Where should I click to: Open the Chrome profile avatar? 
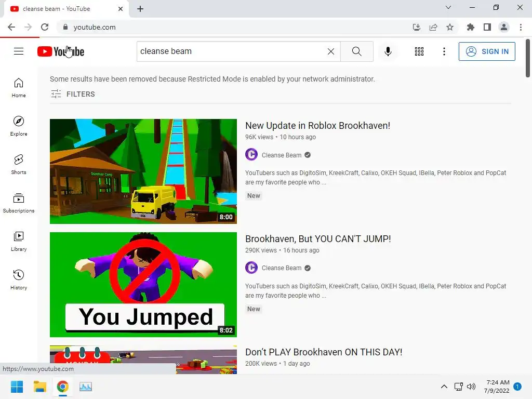point(504,27)
